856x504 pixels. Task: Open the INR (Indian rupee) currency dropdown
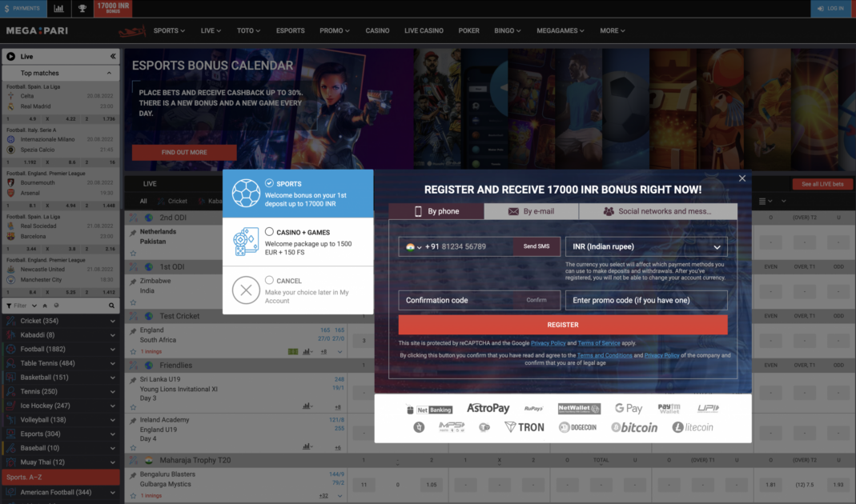[x=646, y=246]
